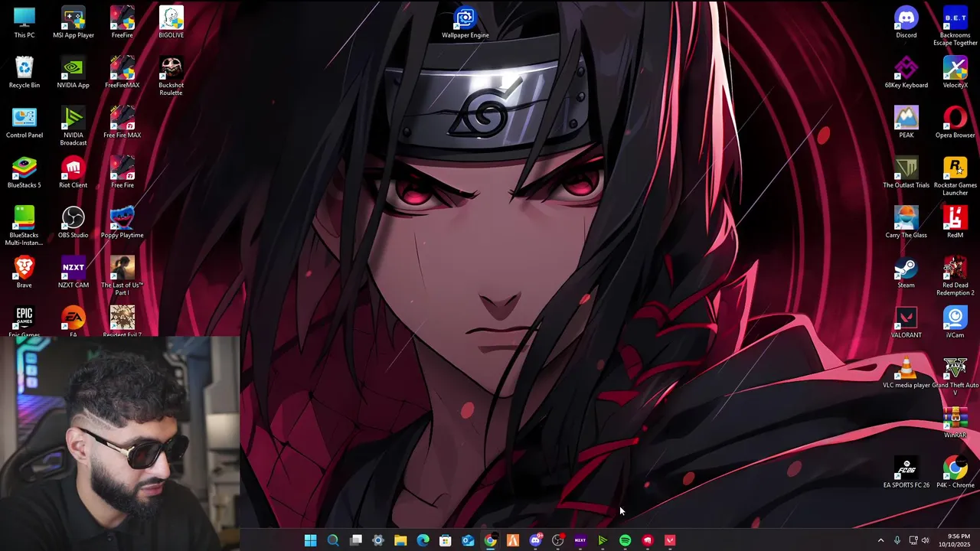
Task: Open NZXT CAM taskbar icon
Action: [580, 540]
